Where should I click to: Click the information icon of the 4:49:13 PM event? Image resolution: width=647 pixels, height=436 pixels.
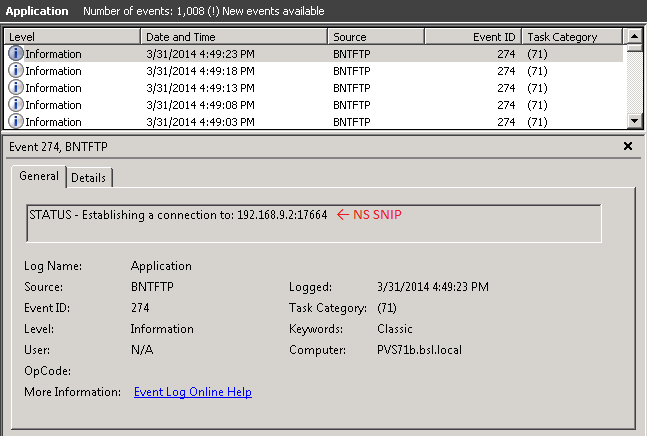point(15,88)
